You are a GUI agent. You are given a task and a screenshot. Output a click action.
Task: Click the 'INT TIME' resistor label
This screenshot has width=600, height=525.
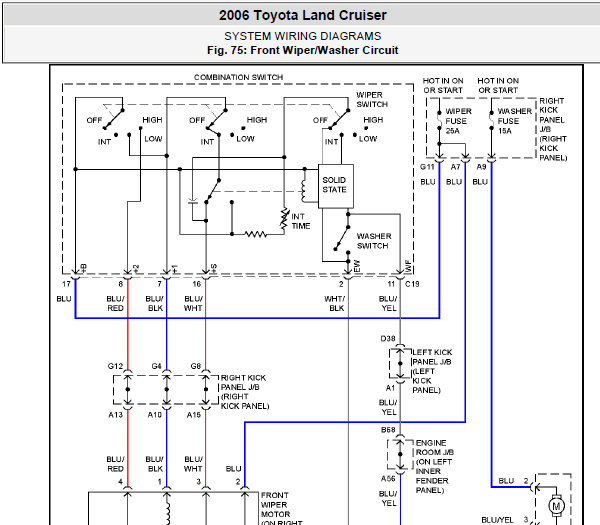click(301, 221)
